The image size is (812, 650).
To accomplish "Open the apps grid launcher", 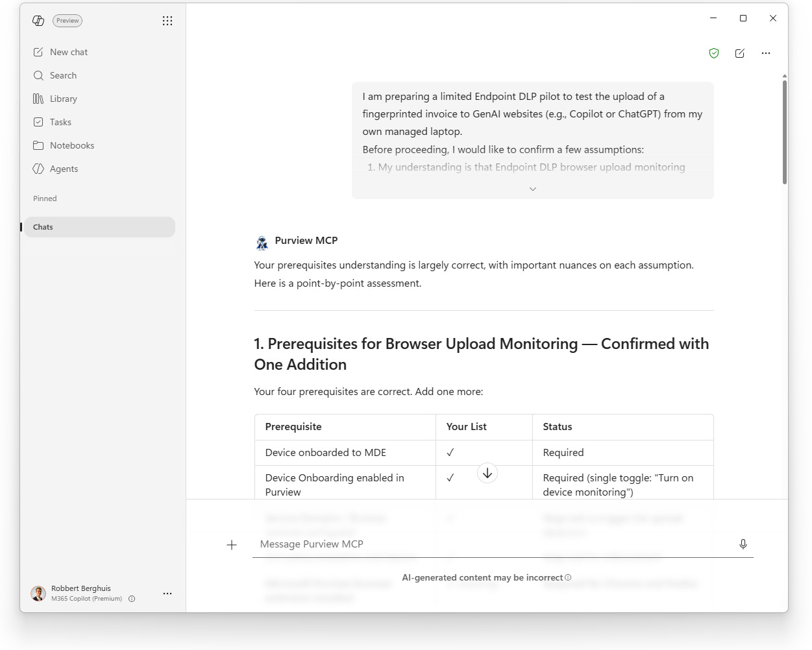I will [167, 21].
